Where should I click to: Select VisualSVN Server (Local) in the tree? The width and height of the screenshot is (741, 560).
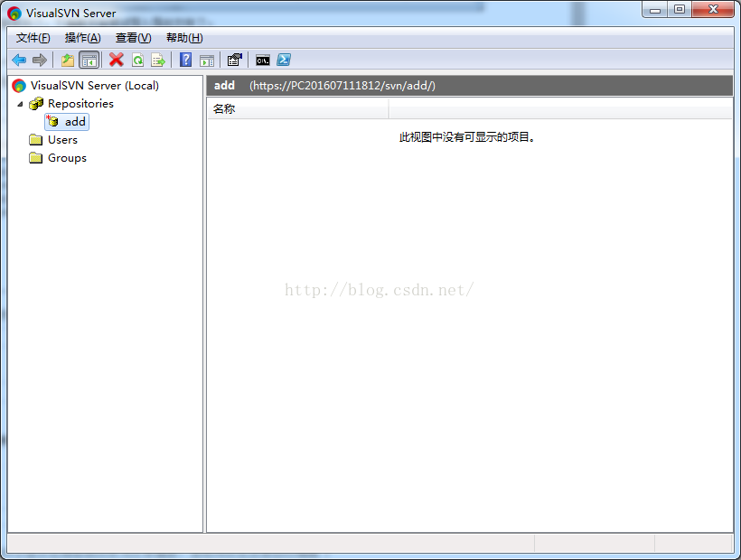[95, 86]
